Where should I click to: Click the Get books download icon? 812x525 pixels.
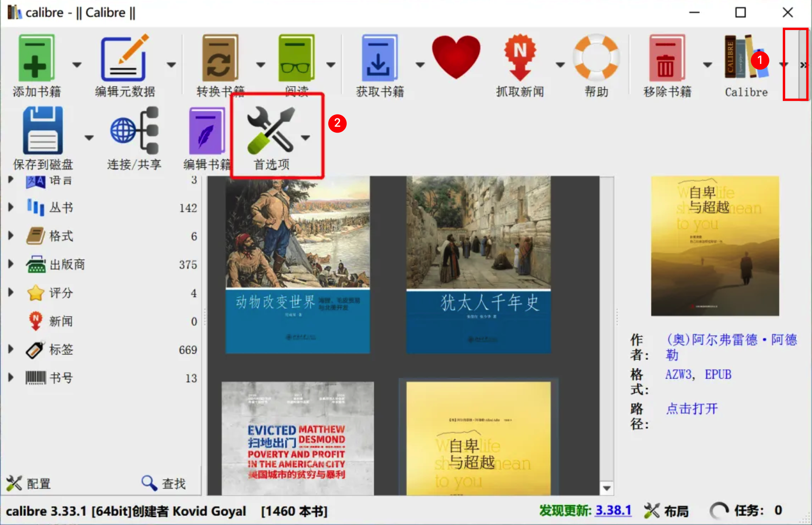(379, 58)
